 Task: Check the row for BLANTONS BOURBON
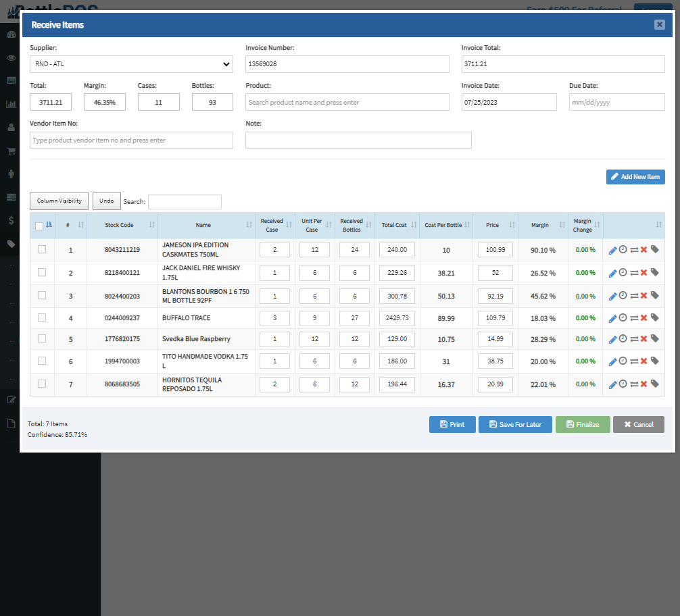tap(41, 295)
